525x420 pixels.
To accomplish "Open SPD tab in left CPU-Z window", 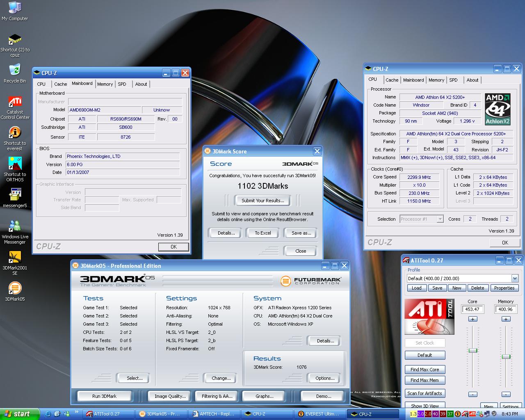I will pyautogui.click(x=122, y=84).
